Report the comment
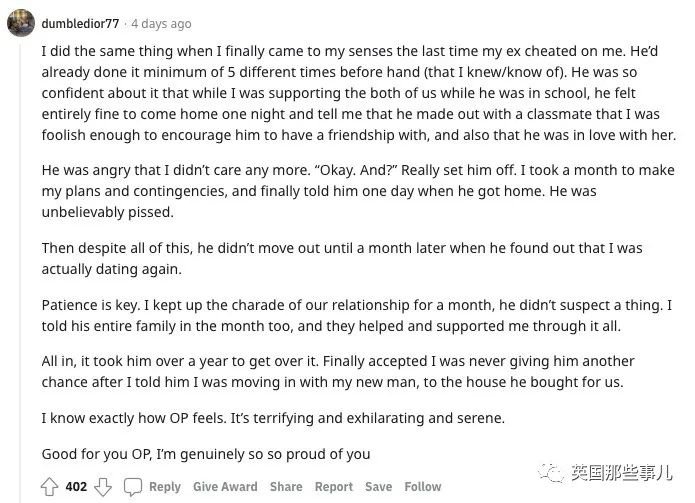This screenshot has height=503, width=695. pyautogui.click(x=334, y=487)
